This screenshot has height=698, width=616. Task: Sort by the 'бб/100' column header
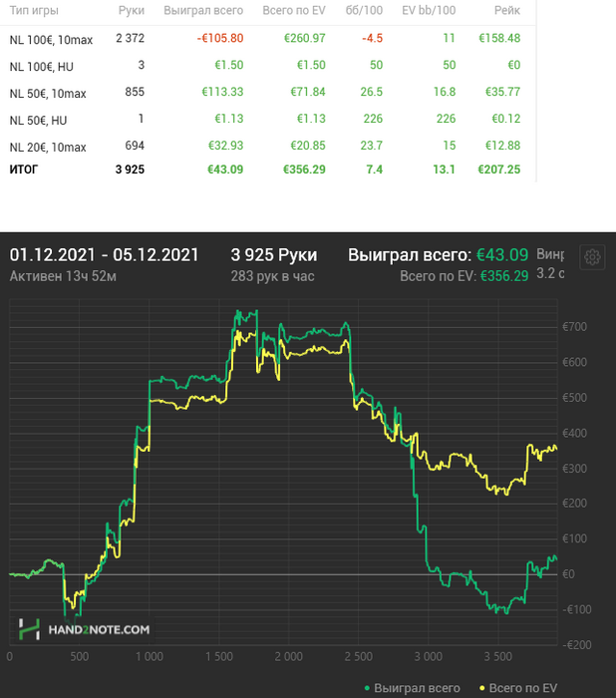pos(364,10)
